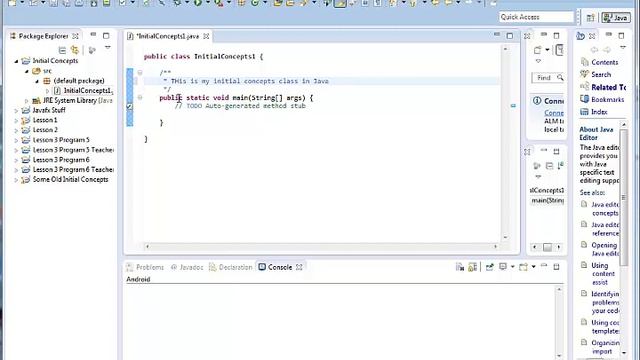The image size is (640, 360).
Task: Expand Some Old Initial Concepts project
Action: [x=16, y=180]
